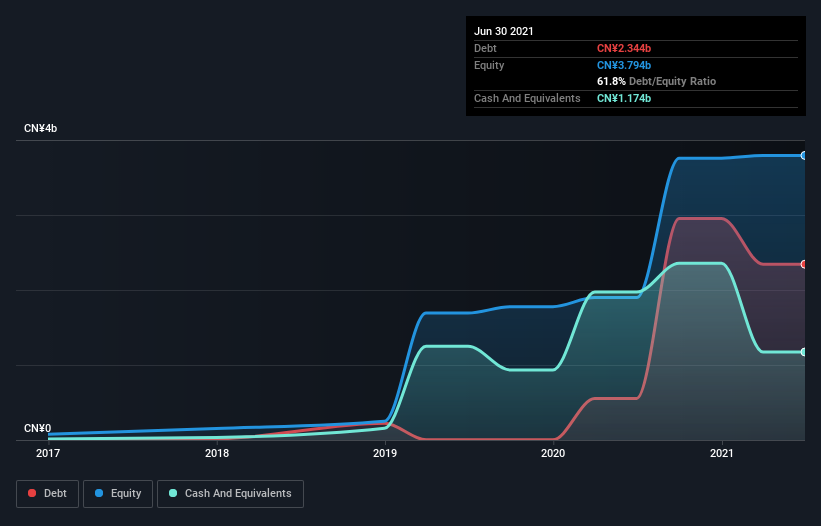The image size is (821, 526).
Task: Toggle the Debt series legend button
Action: [x=47, y=494]
